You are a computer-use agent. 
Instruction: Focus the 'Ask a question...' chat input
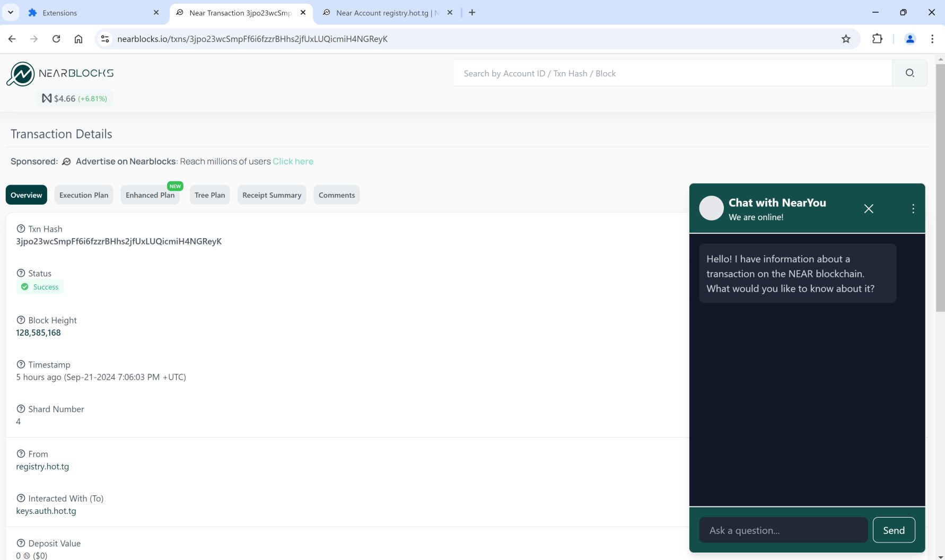pos(783,530)
